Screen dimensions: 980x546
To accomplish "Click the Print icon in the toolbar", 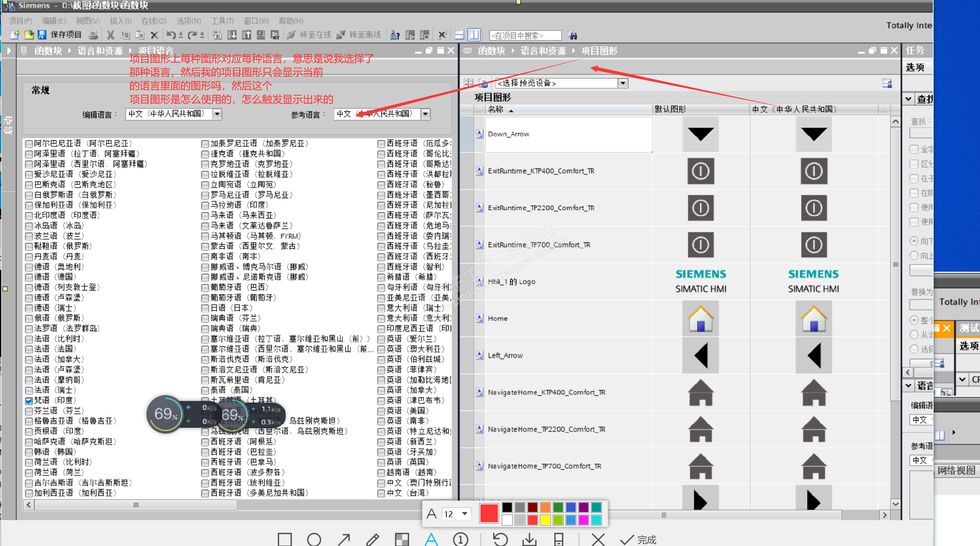I will [x=93, y=35].
